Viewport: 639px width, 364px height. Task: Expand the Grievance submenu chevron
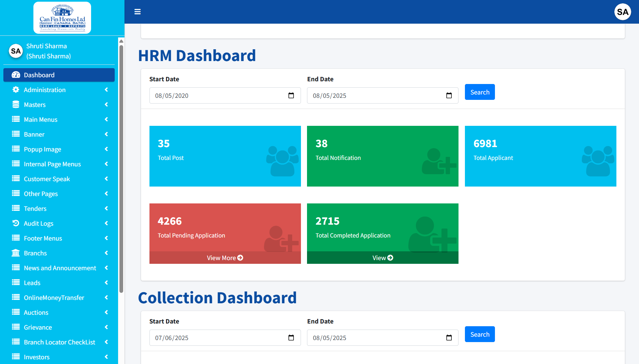(106, 327)
